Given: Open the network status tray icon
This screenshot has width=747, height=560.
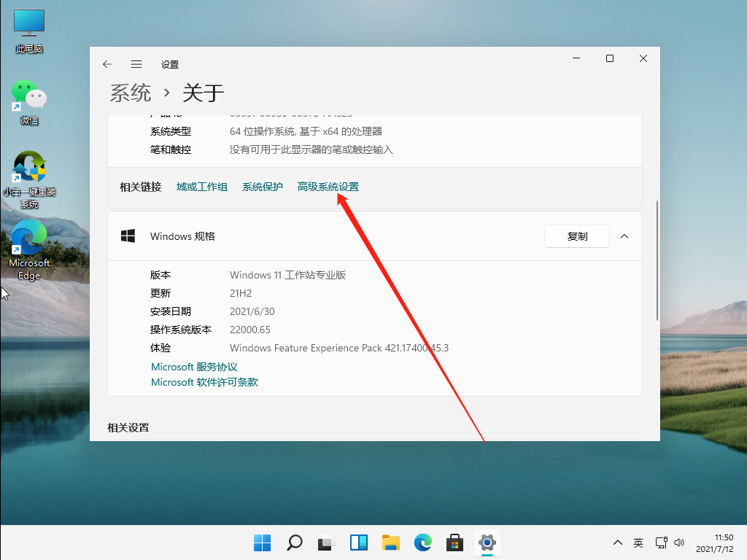Looking at the screenshot, I should pyautogui.click(x=661, y=542).
